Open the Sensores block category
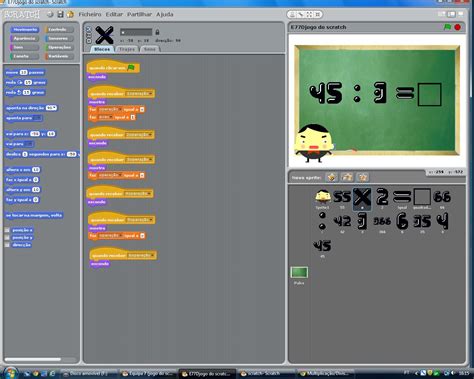474x379 pixels. pos(59,38)
